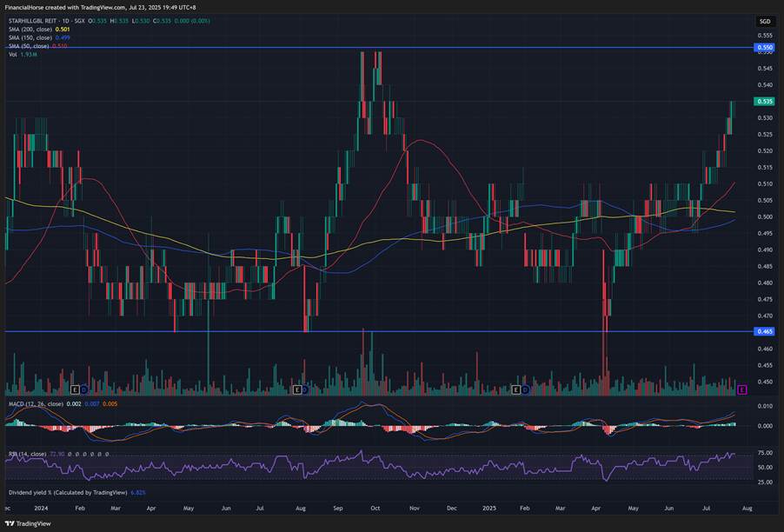Open the dividend D marker near August 2024
Screen dimensions: 784x532
305,389
